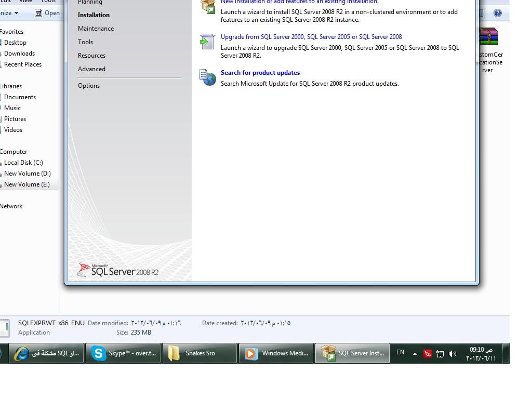Image resolution: width=532 pixels, height=399 pixels.
Task: Click the SQLEXPRWT_x86_ENU file name
Action: pyautogui.click(x=51, y=323)
